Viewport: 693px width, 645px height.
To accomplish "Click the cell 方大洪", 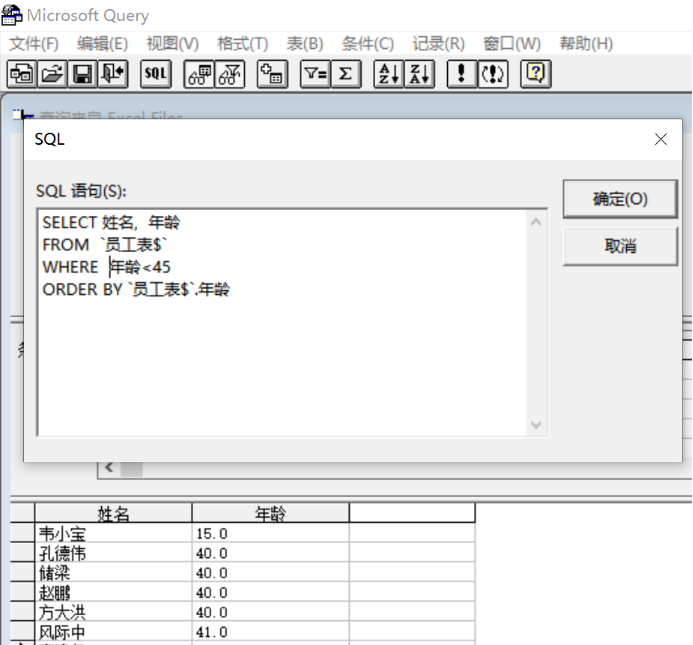I will pyautogui.click(x=113, y=612).
